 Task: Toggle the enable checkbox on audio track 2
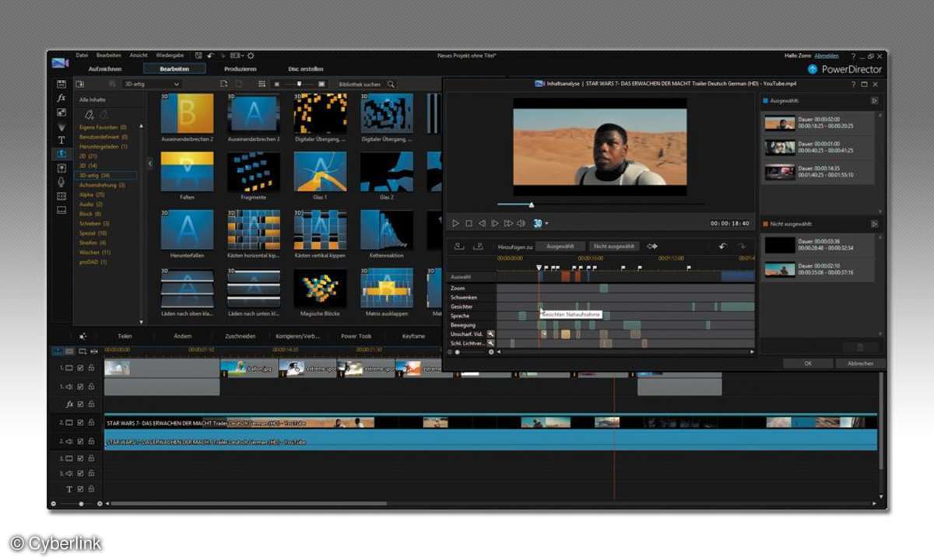(80, 440)
